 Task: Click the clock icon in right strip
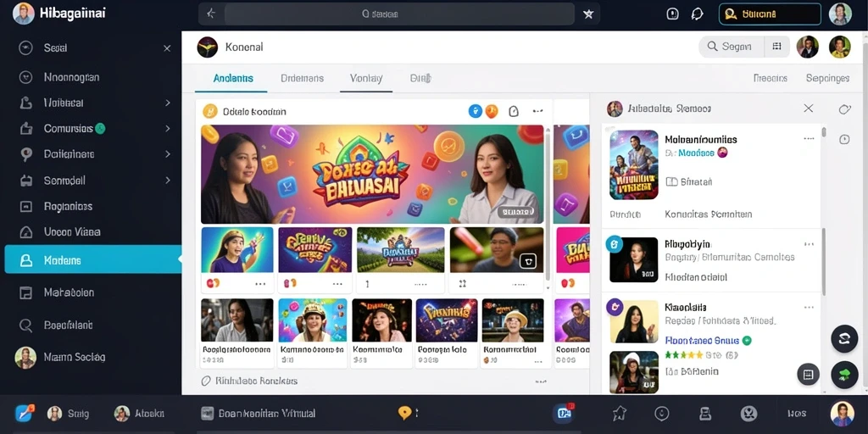pos(844,139)
